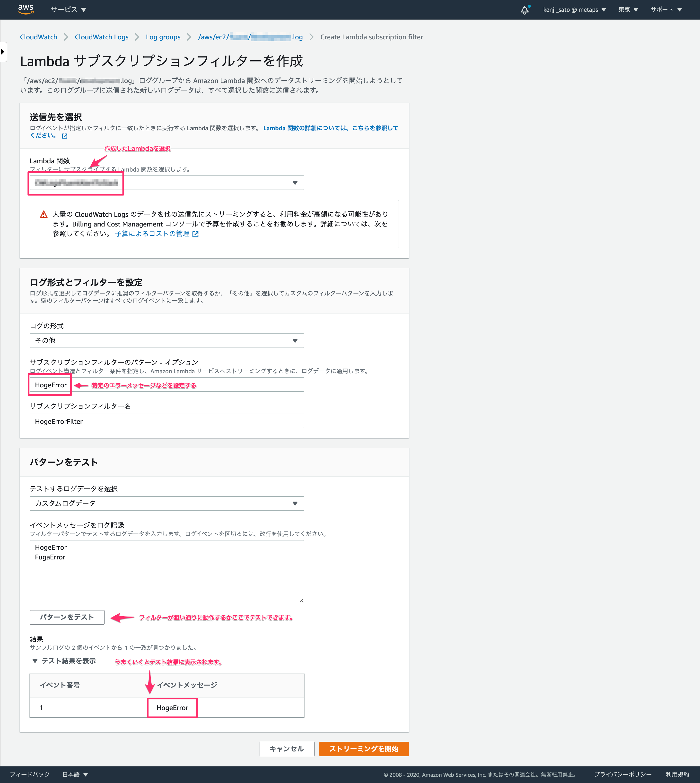Click the HogeErrorFilter name input

coord(166,421)
